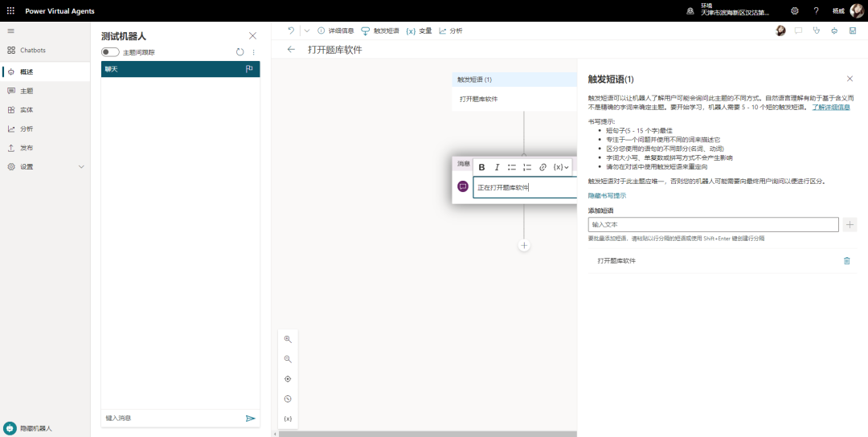Select the 触发短语 (1) node header

(514, 80)
